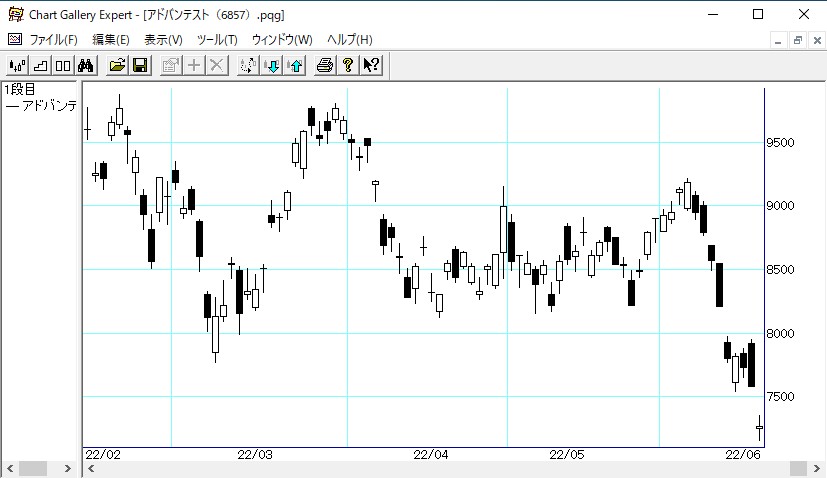Image resolution: width=827 pixels, height=478 pixels.
Task: Open search with the binoculars icon
Action: click(x=86, y=65)
